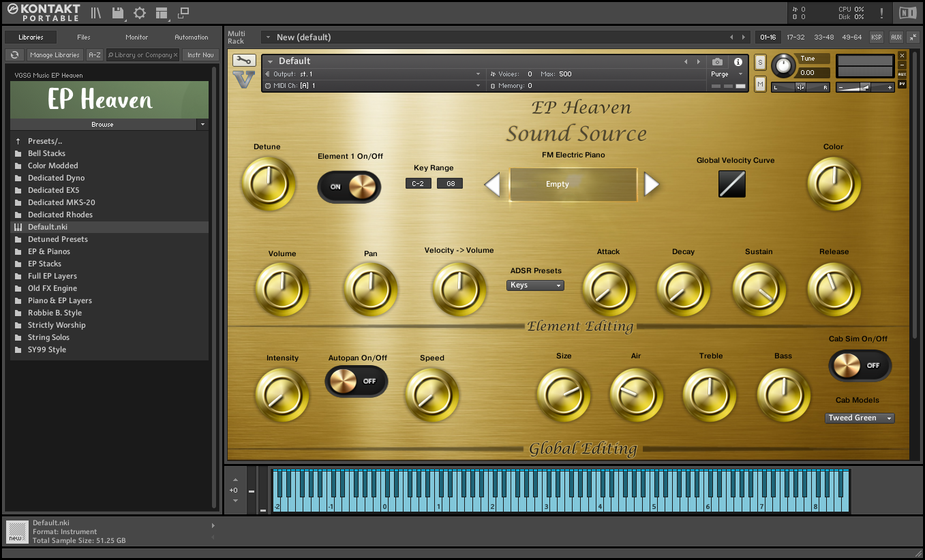Click the rack resize icon
The height and width of the screenshot is (560, 925).
913,37
